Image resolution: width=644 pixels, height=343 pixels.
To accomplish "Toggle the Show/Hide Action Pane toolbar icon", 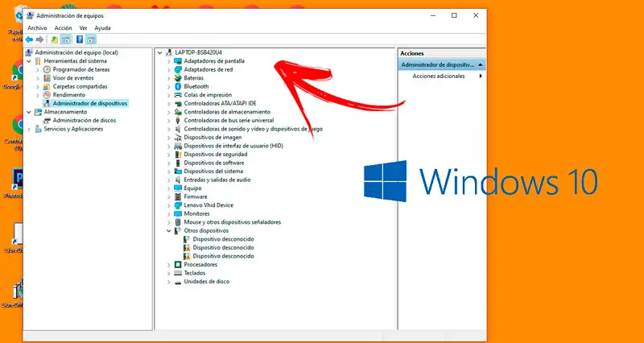I will 91,39.
